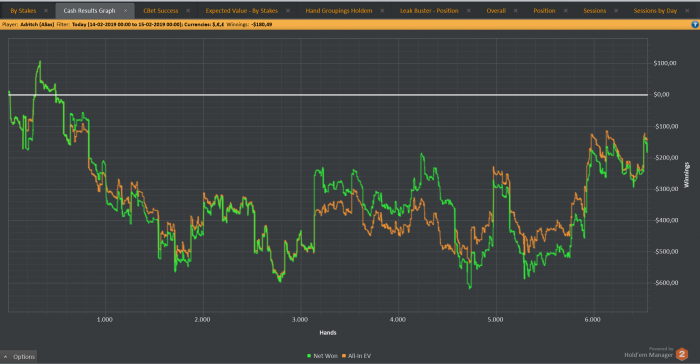Click the -$600,00 axis label

(666, 283)
